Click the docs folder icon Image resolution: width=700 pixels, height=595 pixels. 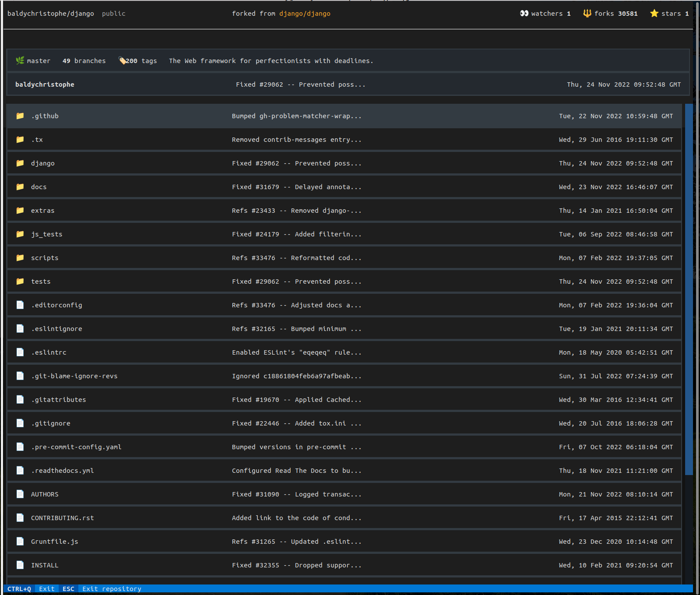pos(20,187)
